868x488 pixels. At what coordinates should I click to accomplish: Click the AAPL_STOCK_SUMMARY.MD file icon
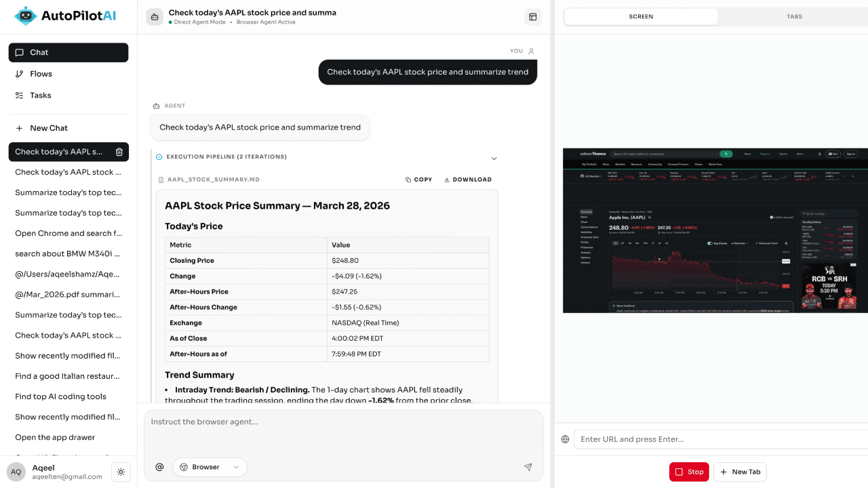pyautogui.click(x=161, y=180)
